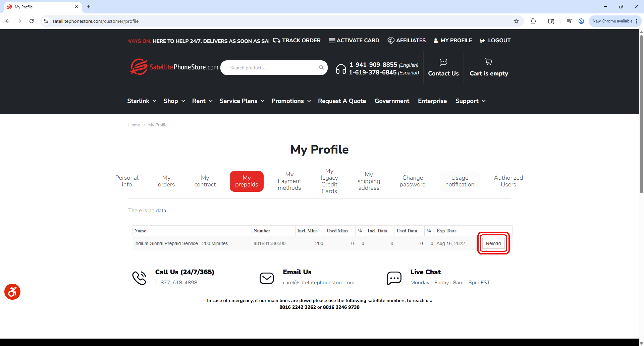Click TRACK ORDER link text

click(x=301, y=41)
